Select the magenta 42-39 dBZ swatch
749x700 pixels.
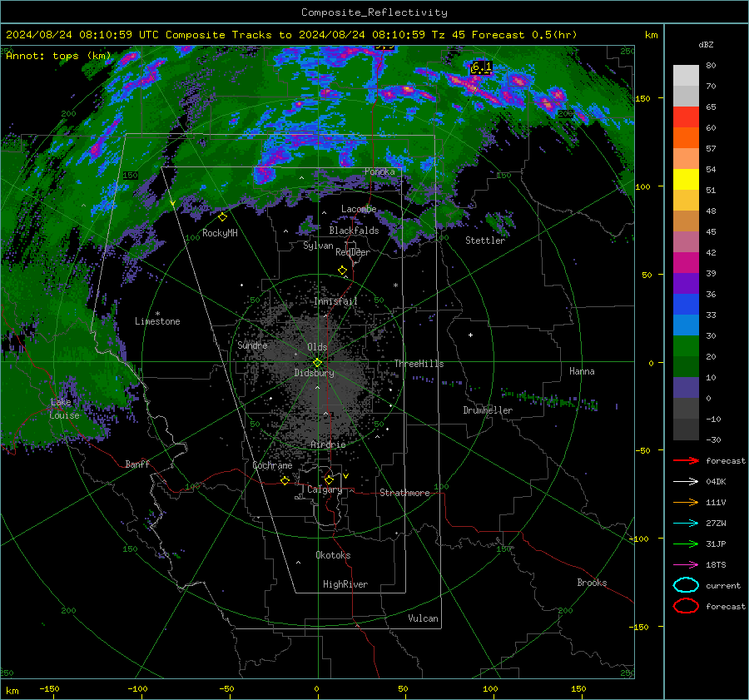click(686, 263)
